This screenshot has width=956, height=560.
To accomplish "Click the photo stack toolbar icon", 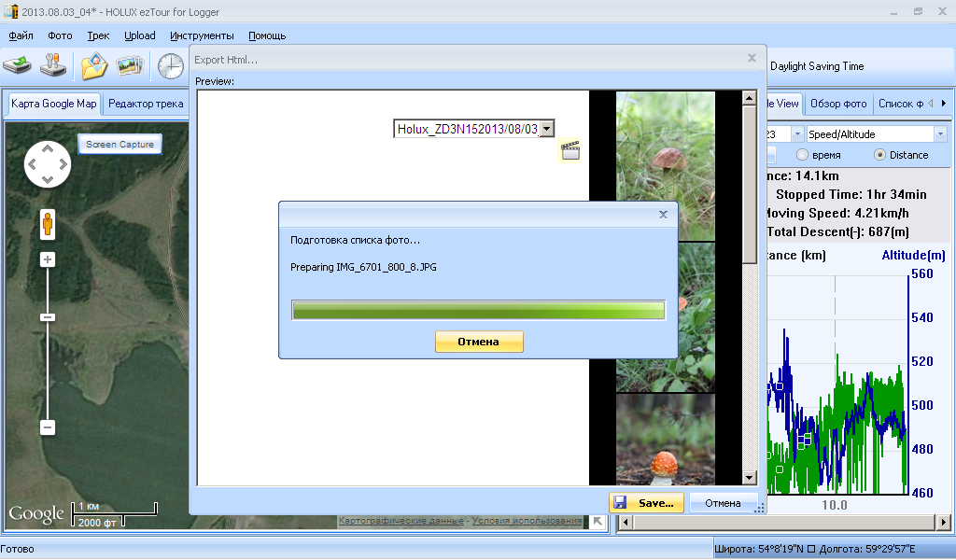I will [x=130, y=66].
